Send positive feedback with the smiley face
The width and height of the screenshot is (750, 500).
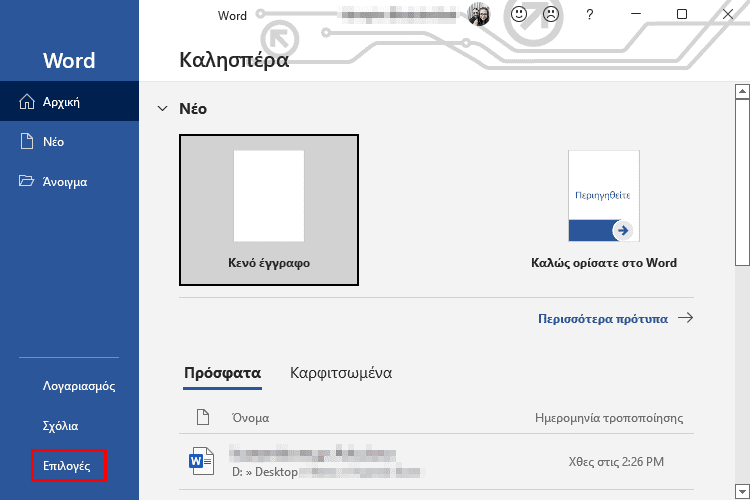pyautogui.click(x=518, y=14)
